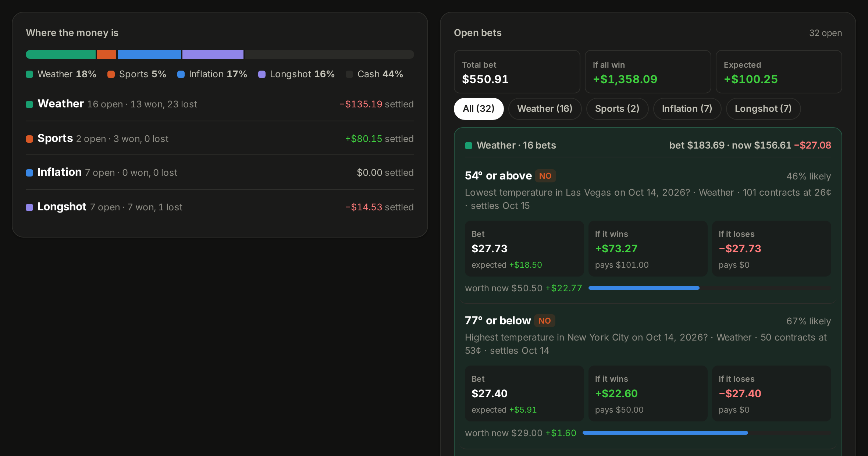Open the 77° or below bet title

point(498,321)
